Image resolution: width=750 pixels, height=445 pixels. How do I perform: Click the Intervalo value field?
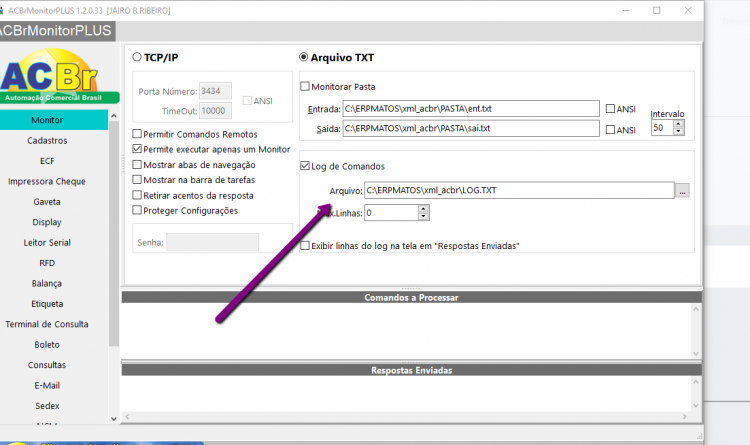662,128
